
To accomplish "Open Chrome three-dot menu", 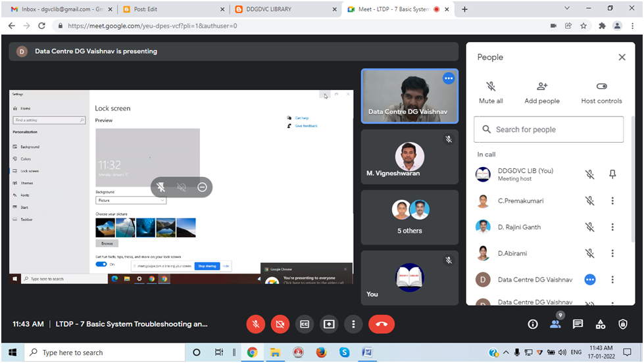I will click(633, 26).
